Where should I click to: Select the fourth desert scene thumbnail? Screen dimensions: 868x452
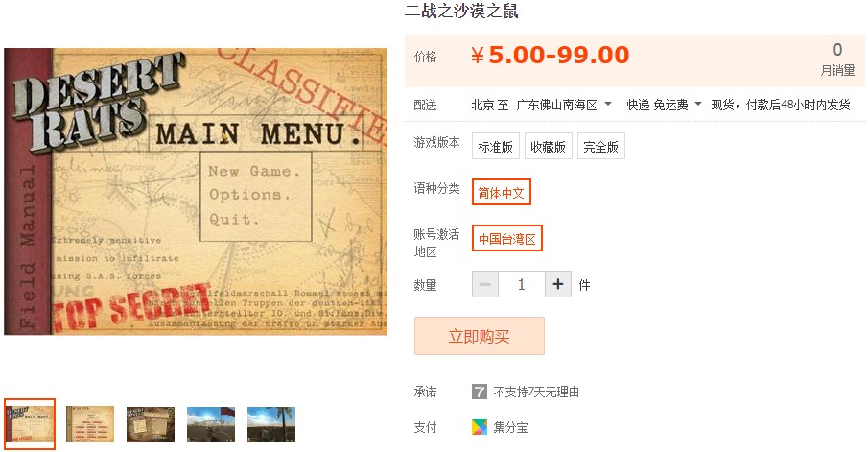click(x=211, y=424)
